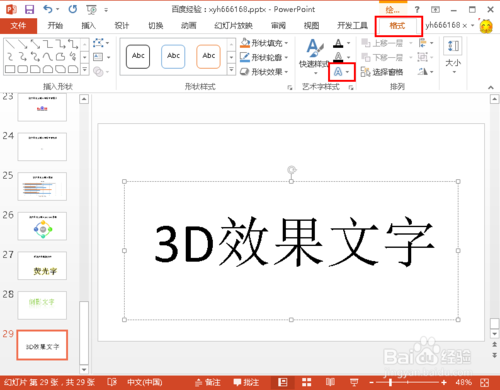The width and height of the screenshot is (500, 390).
Task: Switch to the 开始 tab
Action: 55,25
